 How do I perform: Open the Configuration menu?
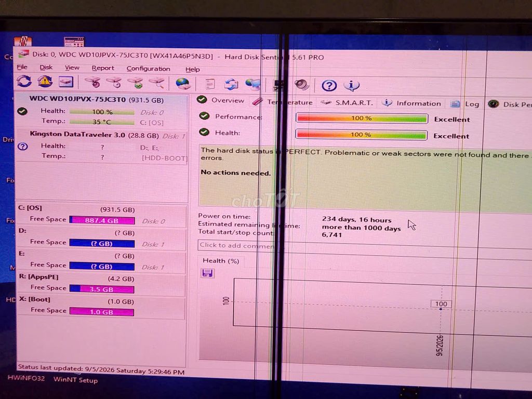pos(148,69)
